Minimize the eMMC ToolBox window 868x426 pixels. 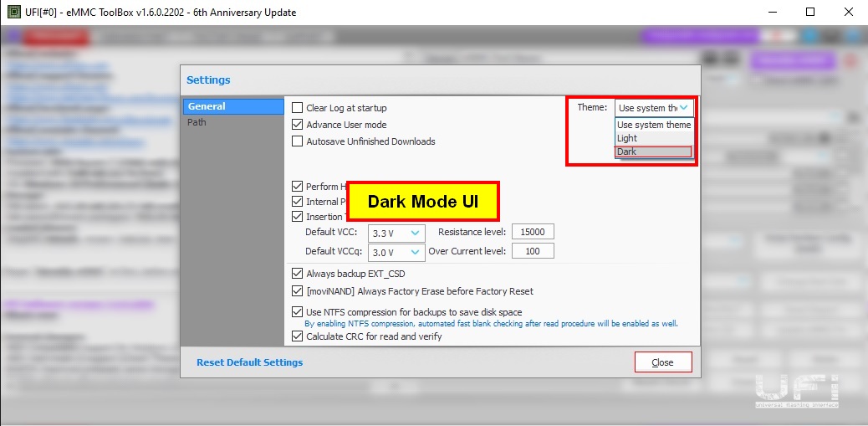click(x=772, y=12)
